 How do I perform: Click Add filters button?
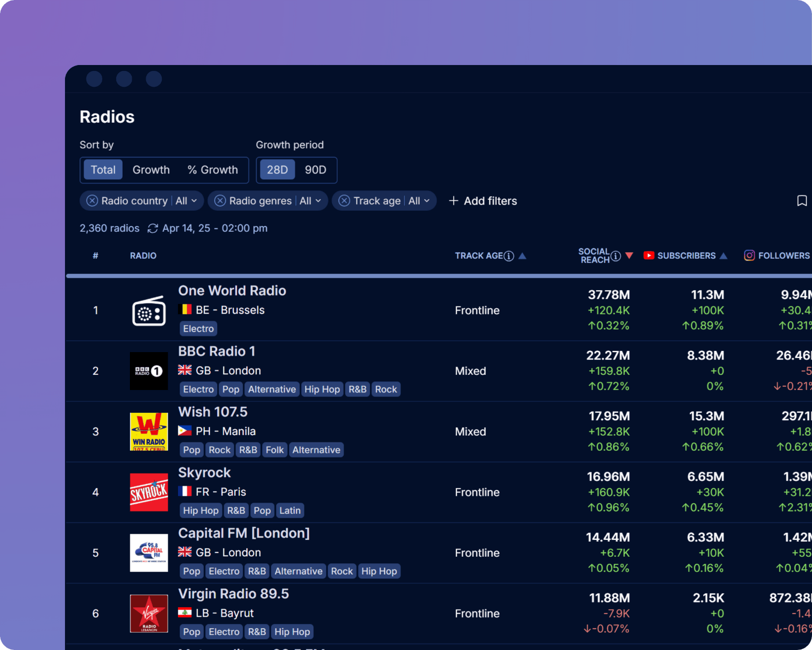(483, 201)
